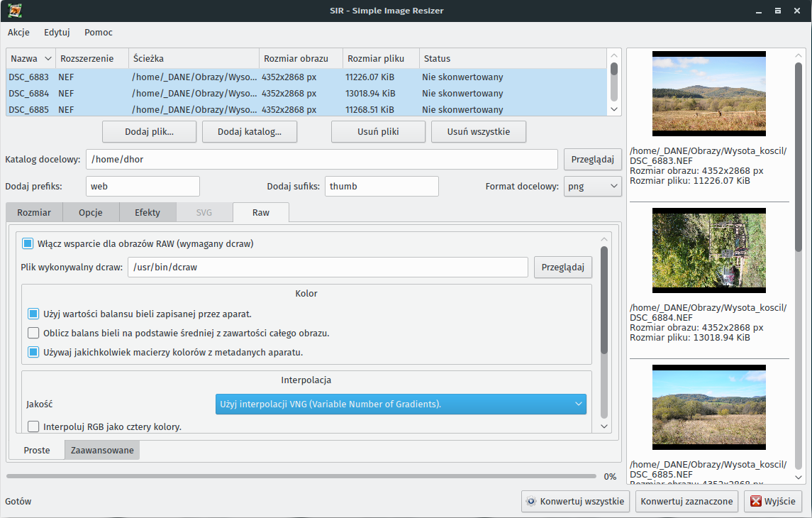Click the Dodaj plik... button
Image resolution: width=812 pixels, height=518 pixels.
149,131
